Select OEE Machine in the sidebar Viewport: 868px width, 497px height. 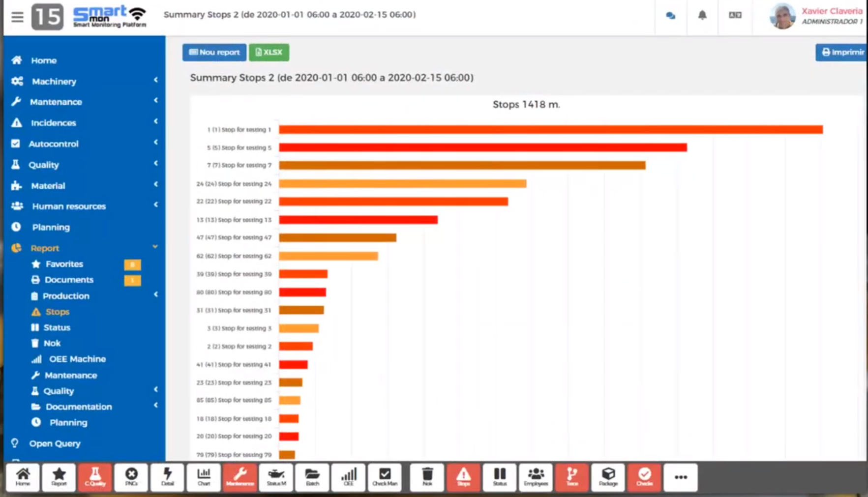coord(77,359)
